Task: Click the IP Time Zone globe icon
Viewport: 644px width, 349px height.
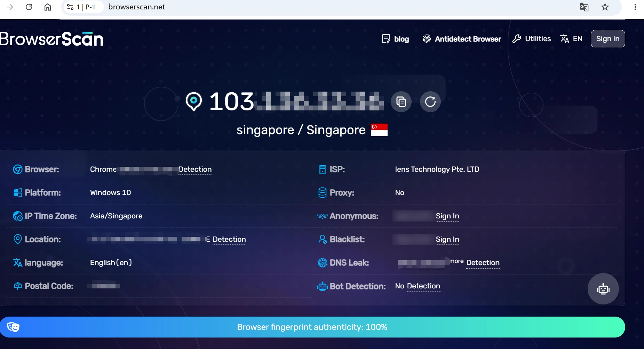Action: [x=18, y=216]
